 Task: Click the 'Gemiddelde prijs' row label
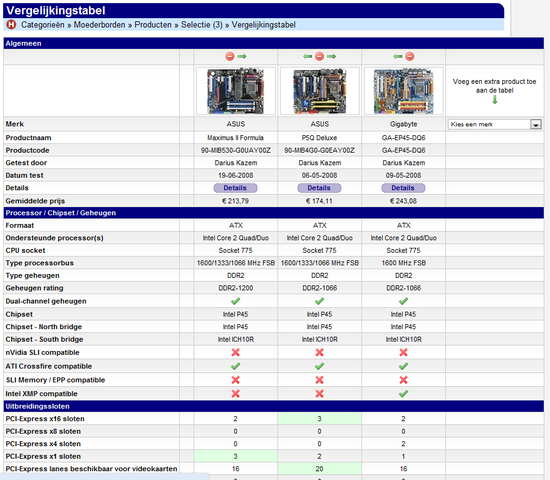point(35,201)
